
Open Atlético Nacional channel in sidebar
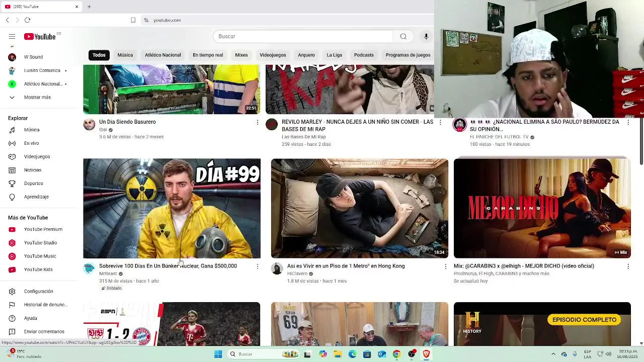tap(38, 84)
